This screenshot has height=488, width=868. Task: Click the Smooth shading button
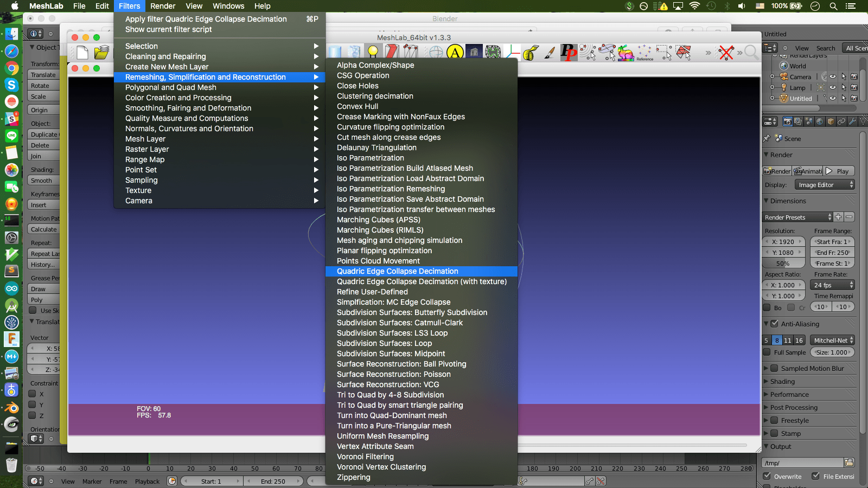tap(43, 181)
